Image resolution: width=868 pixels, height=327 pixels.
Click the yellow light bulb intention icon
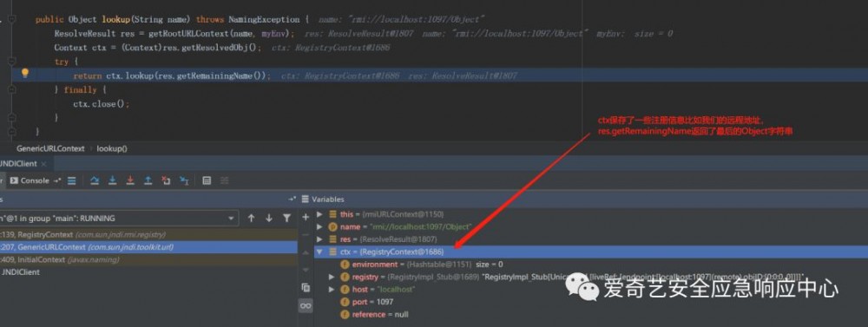point(25,73)
